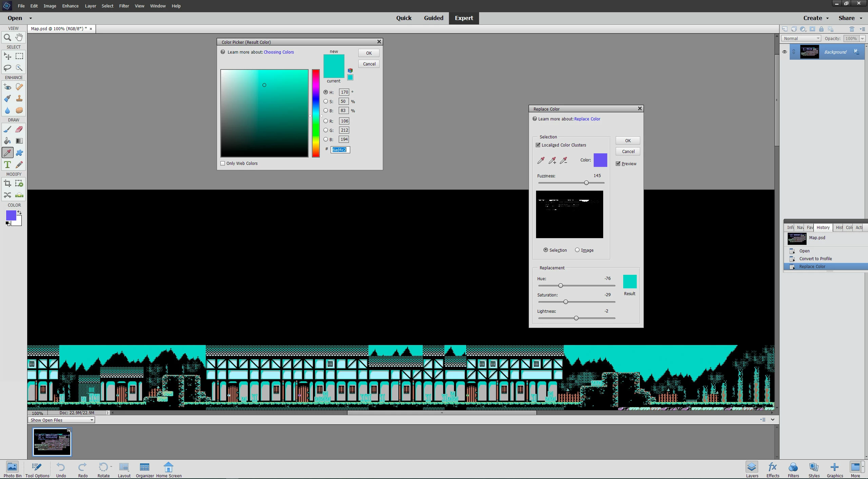Open the Enhance menu
Image resolution: width=868 pixels, height=479 pixels.
[70, 6]
